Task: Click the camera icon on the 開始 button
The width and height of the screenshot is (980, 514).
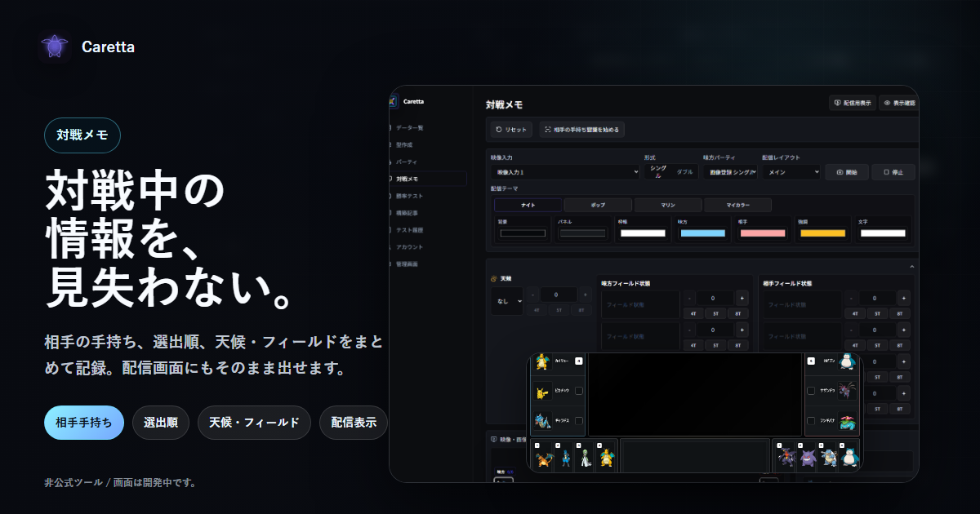Action: (839, 172)
